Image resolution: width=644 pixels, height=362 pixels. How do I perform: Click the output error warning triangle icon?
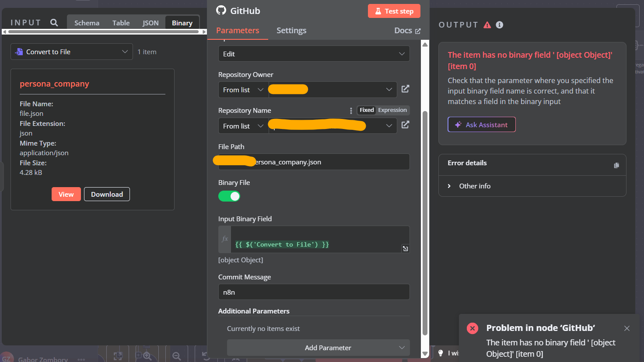pos(487,25)
